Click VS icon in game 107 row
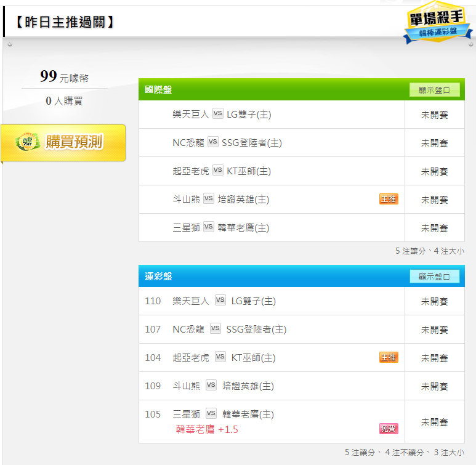This screenshot has height=465, width=476. click(216, 328)
